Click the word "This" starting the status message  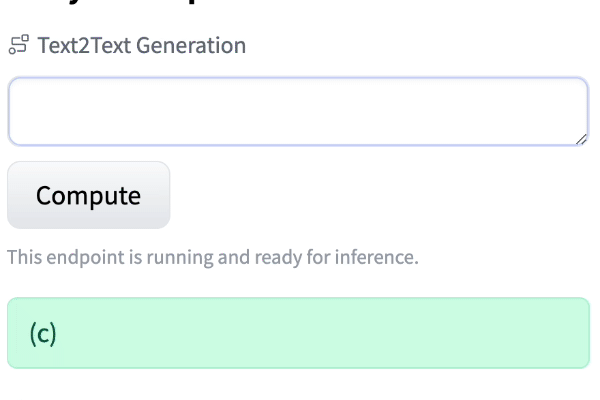point(25,257)
